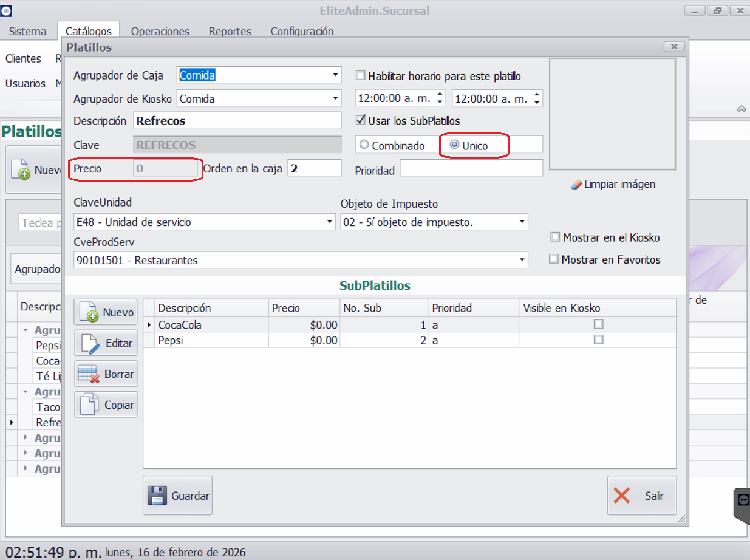Click the ribbon collapse chevron icon

point(741,109)
